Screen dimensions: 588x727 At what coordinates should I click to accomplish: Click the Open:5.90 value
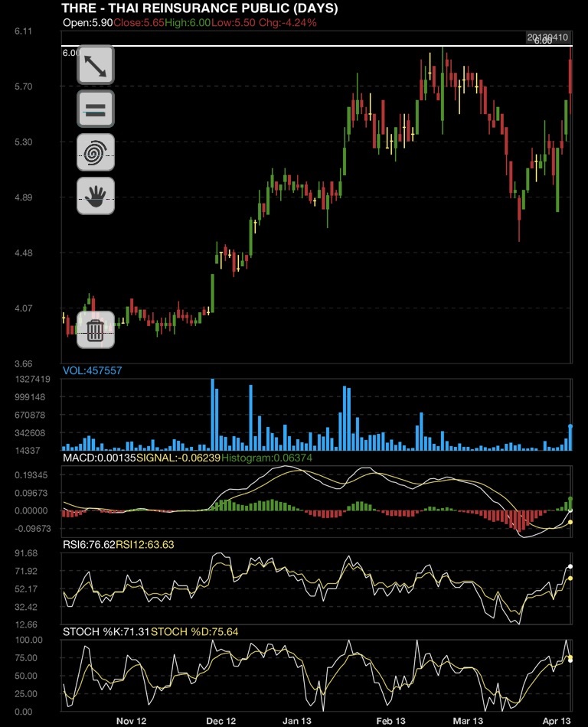click(x=87, y=23)
